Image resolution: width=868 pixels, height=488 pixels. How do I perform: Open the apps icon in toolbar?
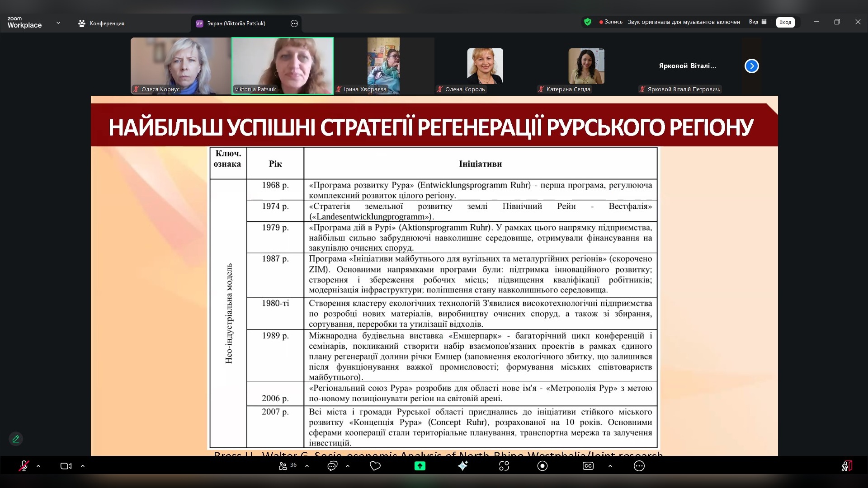click(504, 466)
